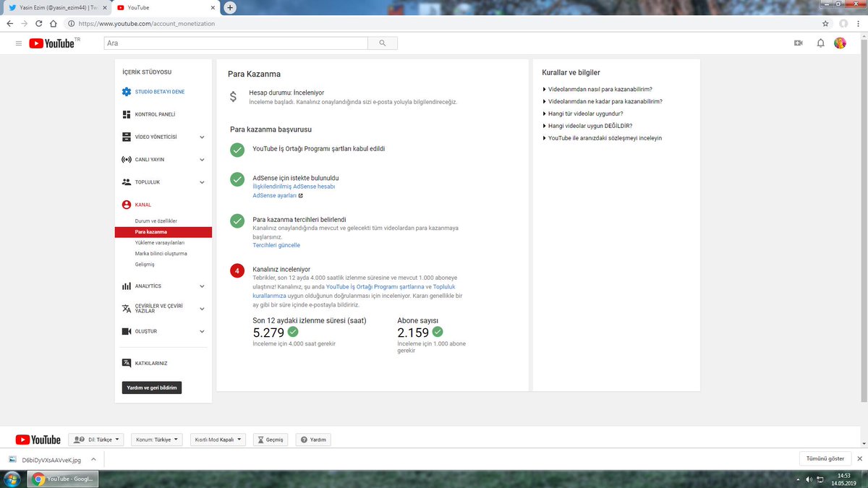Click the Analytics bar chart icon
The height and width of the screenshot is (488, 868).
[x=127, y=286]
